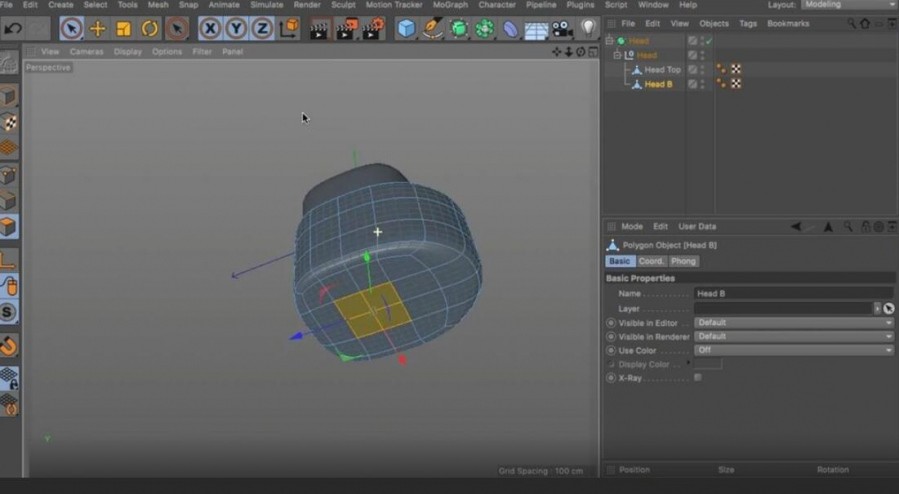Image resolution: width=899 pixels, height=494 pixels.
Task: Collapse the nested Head null group
Action: click(617, 55)
